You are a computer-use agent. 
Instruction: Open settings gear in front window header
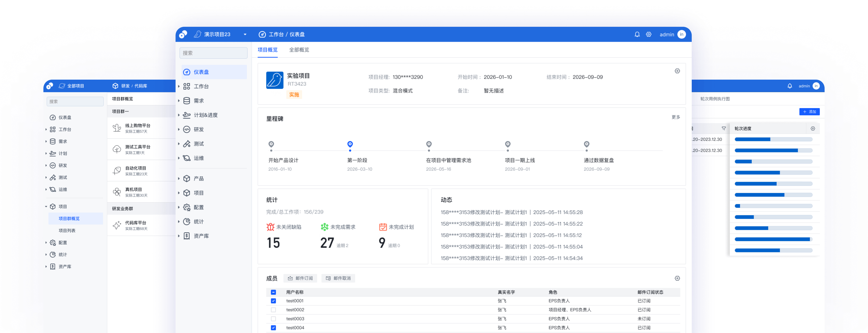[x=649, y=35]
